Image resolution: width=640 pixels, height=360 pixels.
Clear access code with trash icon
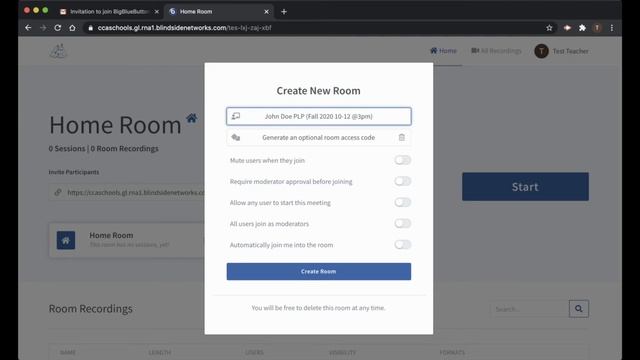[402, 138]
